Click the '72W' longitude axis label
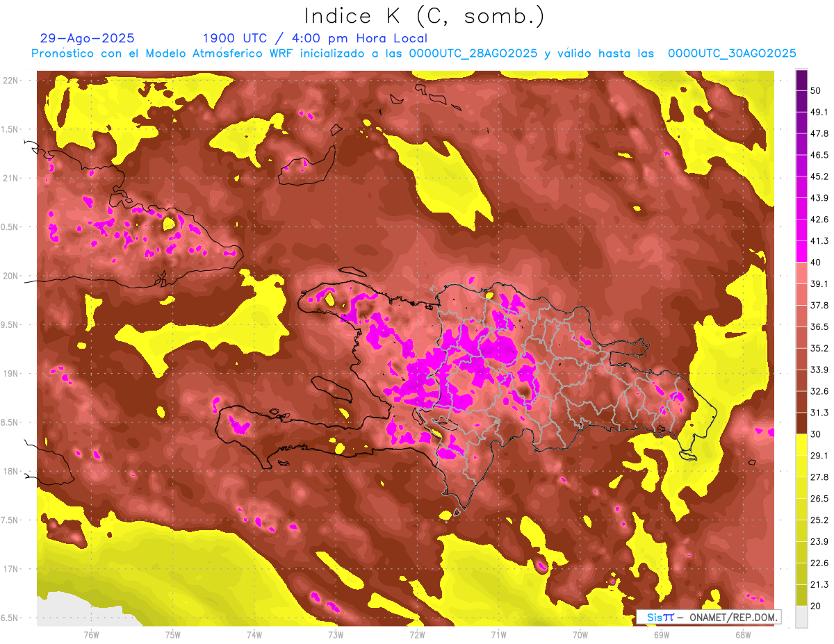 point(417,634)
